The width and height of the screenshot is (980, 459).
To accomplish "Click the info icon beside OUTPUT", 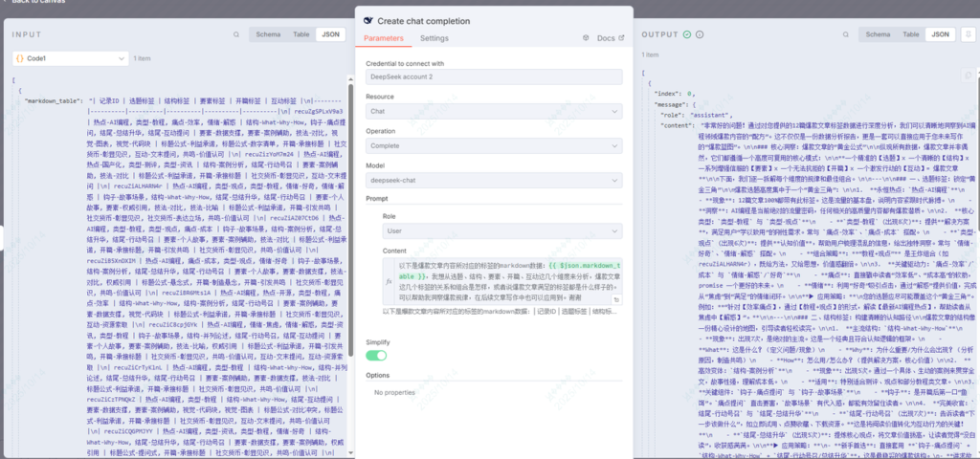I will point(700,34).
